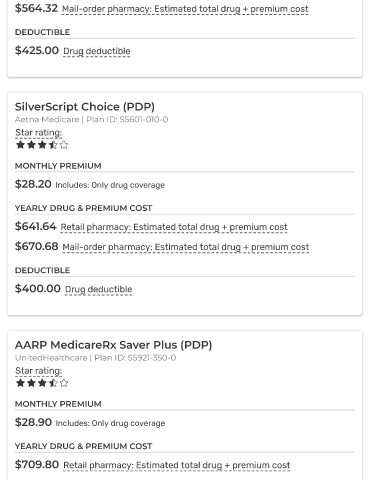Select the $28.90 monthly premium amount
The height and width of the screenshot is (480, 370).
click(x=33, y=422)
